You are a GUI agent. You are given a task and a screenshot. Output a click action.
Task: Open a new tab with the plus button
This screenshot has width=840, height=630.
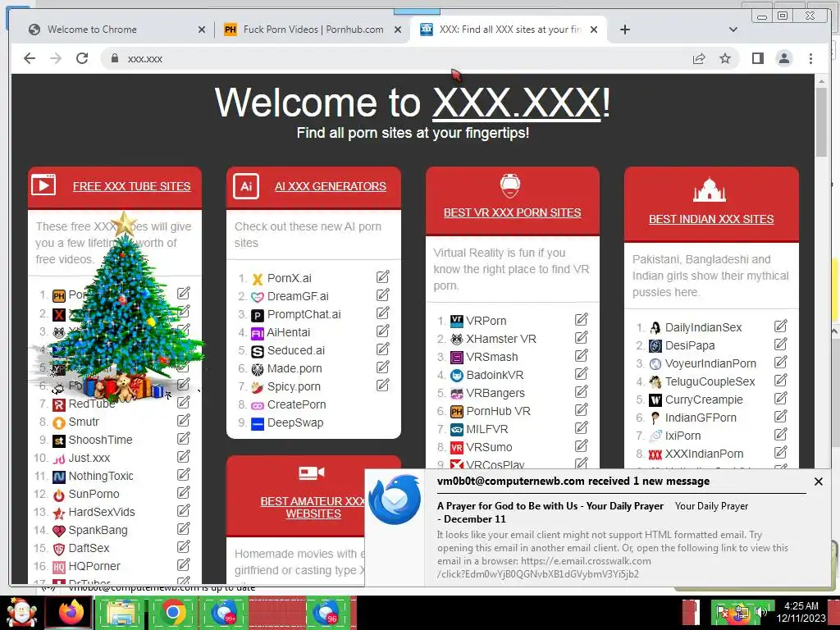coord(624,30)
